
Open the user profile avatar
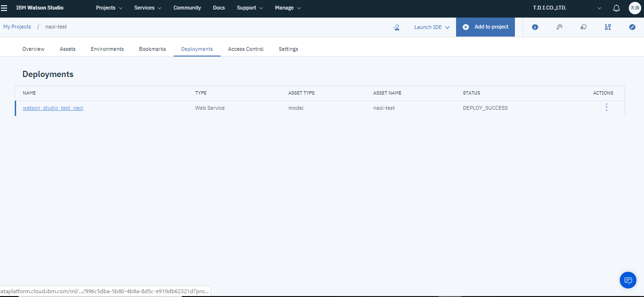[635, 8]
